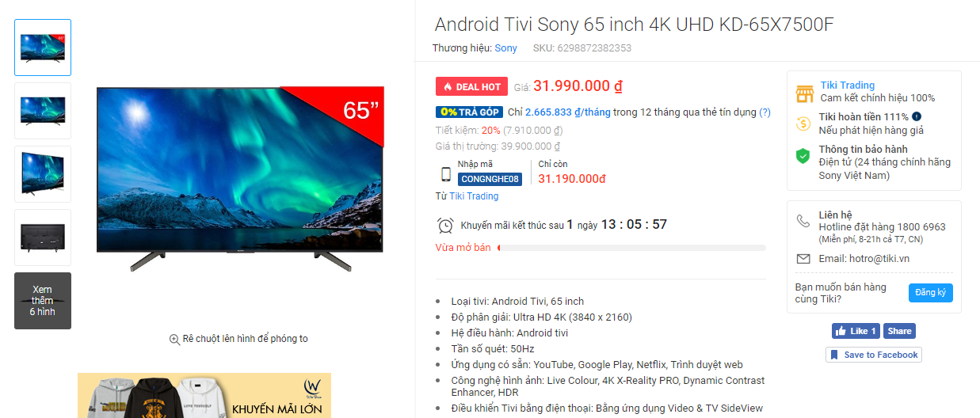Click the info icon beside Tiki hoàn tiền 111%
The width and height of the screenshot is (980, 418).
pos(917,116)
